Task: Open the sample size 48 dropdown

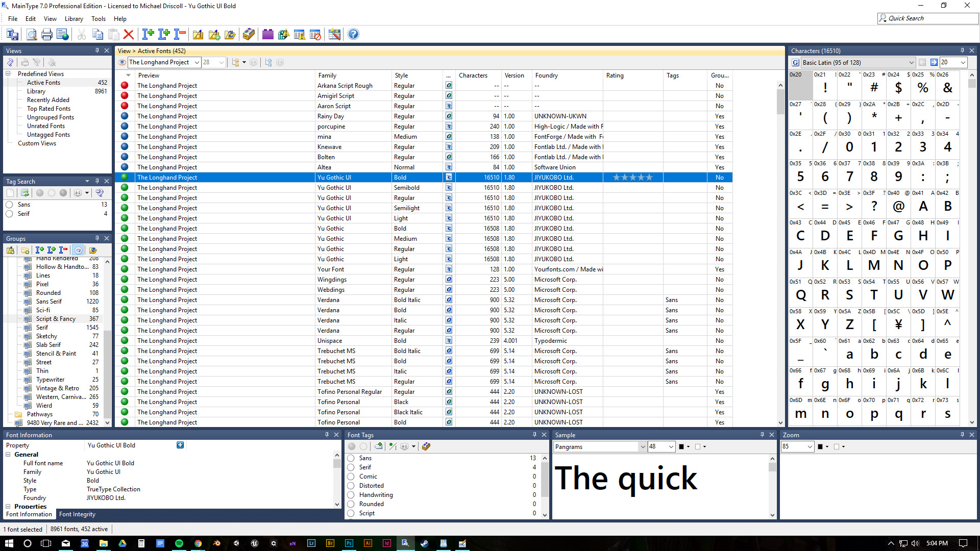Action: [x=671, y=446]
